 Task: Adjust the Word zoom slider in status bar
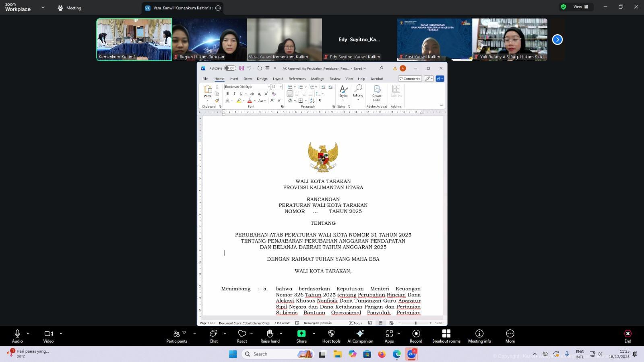click(x=415, y=323)
